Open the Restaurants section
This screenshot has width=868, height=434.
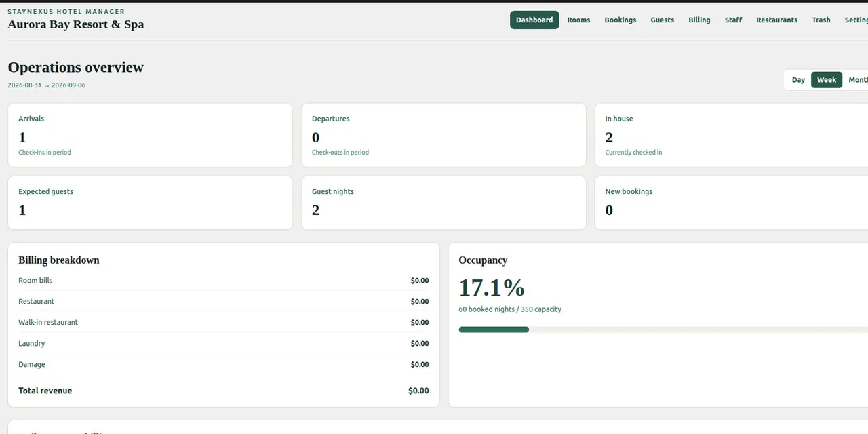click(x=776, y=20)
